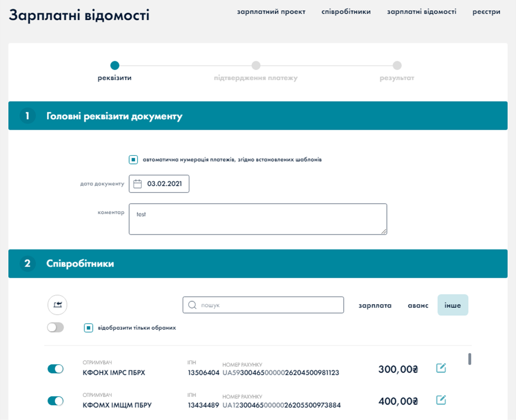Click the 'підтвердження платежу' step circle
This screenshot has height=420, width=516.
click(256, 66)
